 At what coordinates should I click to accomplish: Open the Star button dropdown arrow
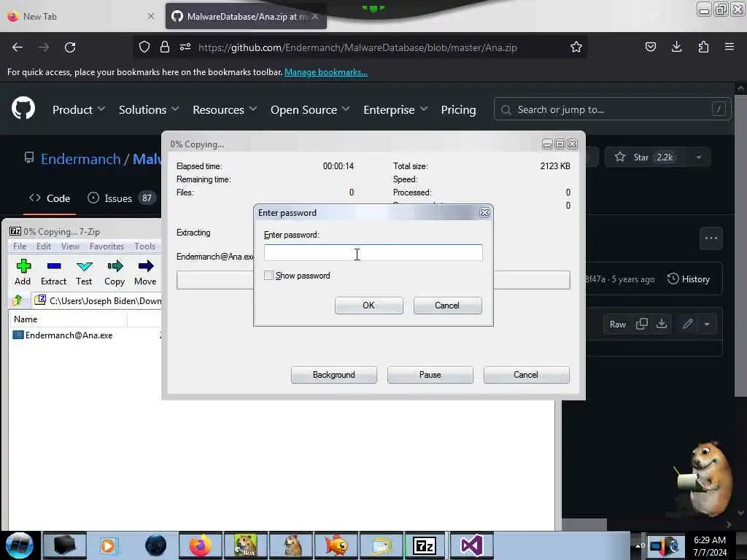coord(698,157)
